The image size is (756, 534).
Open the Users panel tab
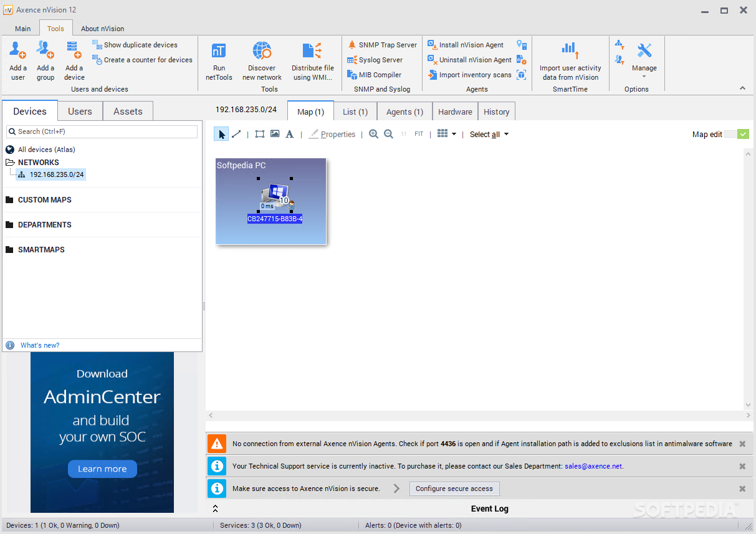pos(80,112)
